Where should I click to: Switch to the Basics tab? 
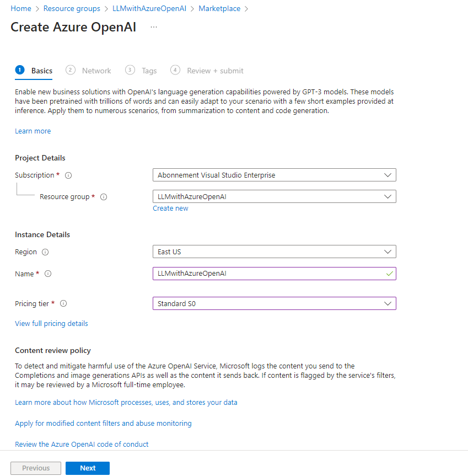click(x=34, y=71)
